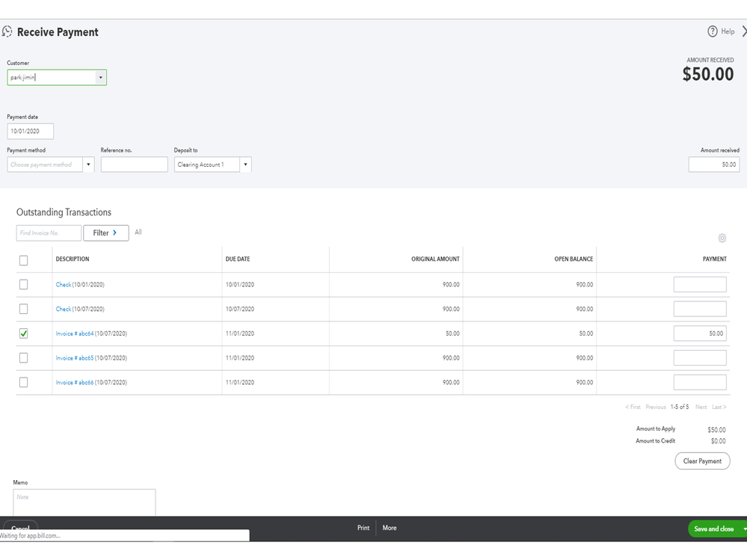
Task: Click the 1-5 of 5 pagination text
Action: click(x=680, y=407)
